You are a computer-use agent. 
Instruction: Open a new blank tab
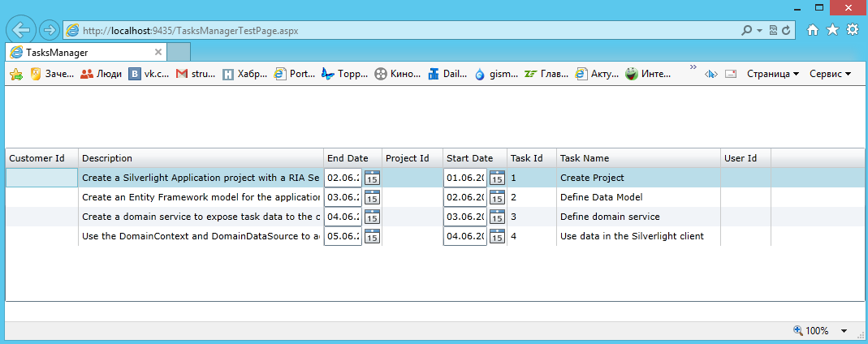179,52
